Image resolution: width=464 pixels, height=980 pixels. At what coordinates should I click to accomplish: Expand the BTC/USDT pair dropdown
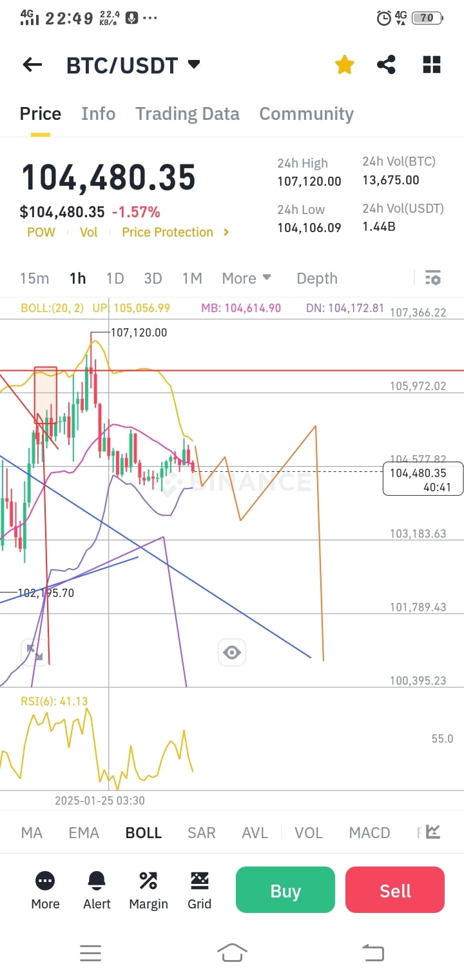pyautogui.click(x=193, y=64)
